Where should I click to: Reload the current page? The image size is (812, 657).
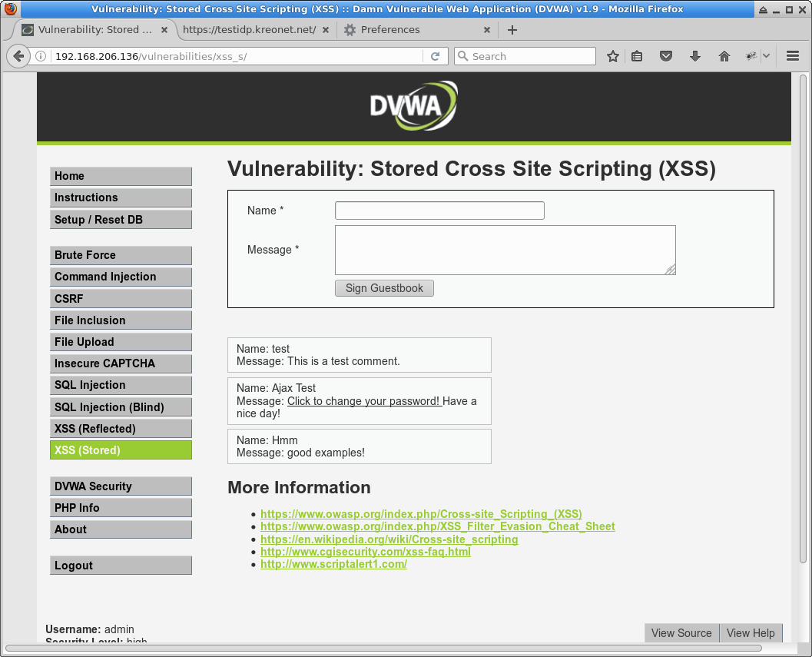(435, 56)
